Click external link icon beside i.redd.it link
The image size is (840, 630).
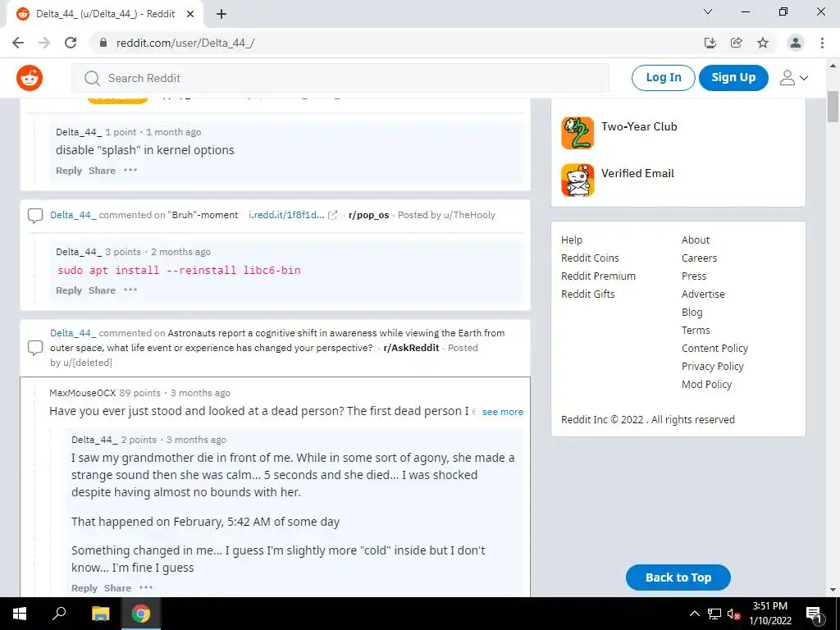click(333, 215)
